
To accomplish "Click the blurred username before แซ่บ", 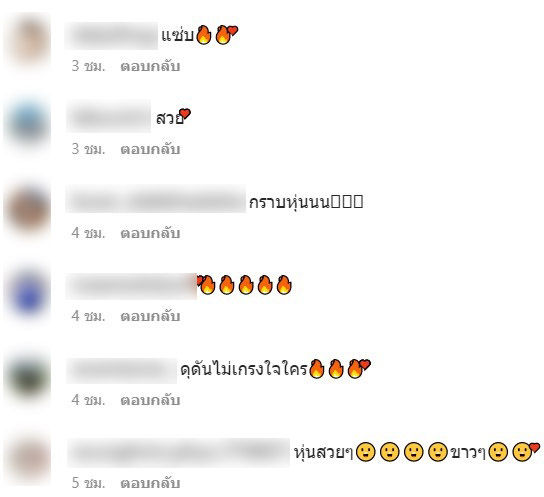I will pos(111,35).
